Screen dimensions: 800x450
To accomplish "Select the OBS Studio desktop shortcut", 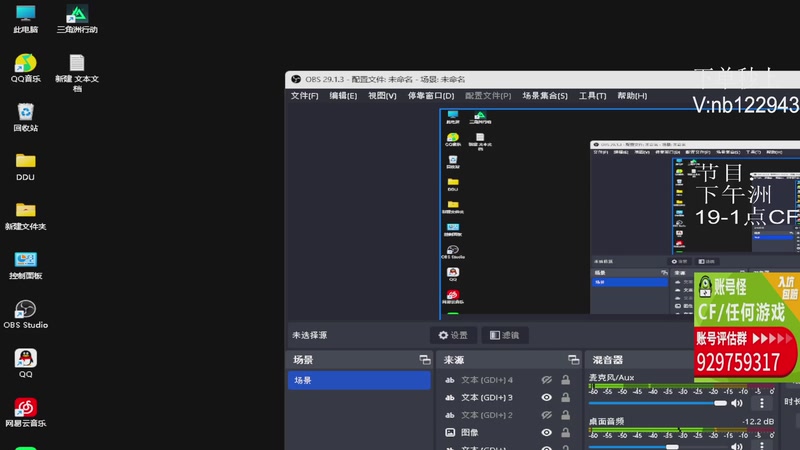I will 26,314.
